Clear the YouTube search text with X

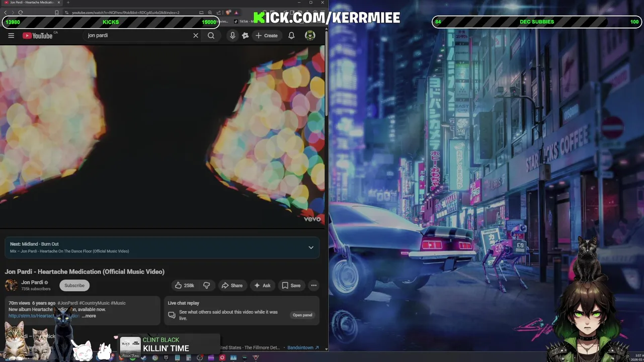196,35
